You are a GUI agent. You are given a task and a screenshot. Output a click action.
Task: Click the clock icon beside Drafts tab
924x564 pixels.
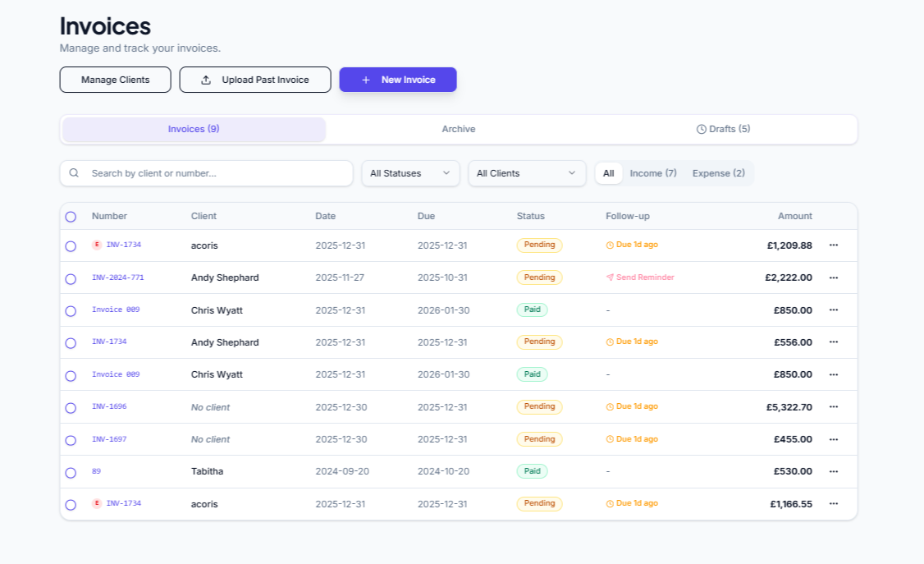point(702,129)
